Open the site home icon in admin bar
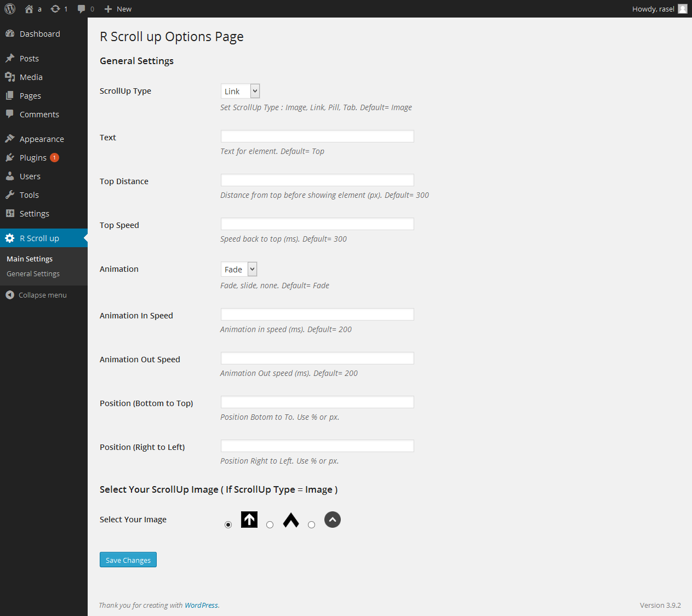692x616 pixels. tap(29, 9)
